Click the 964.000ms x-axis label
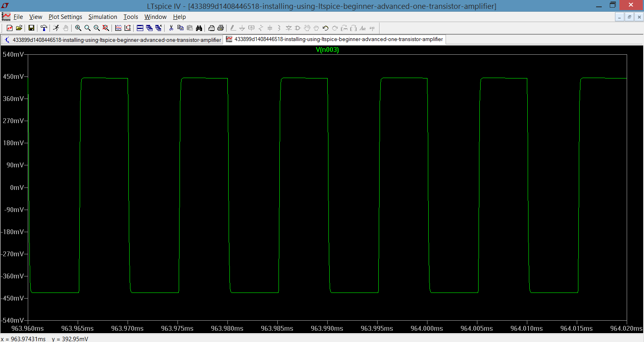644x342 pixels. [427, 328]
